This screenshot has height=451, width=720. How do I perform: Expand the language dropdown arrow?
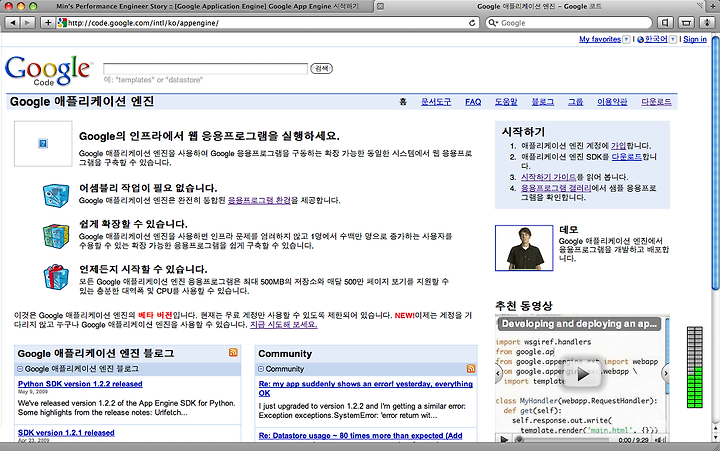673,39
